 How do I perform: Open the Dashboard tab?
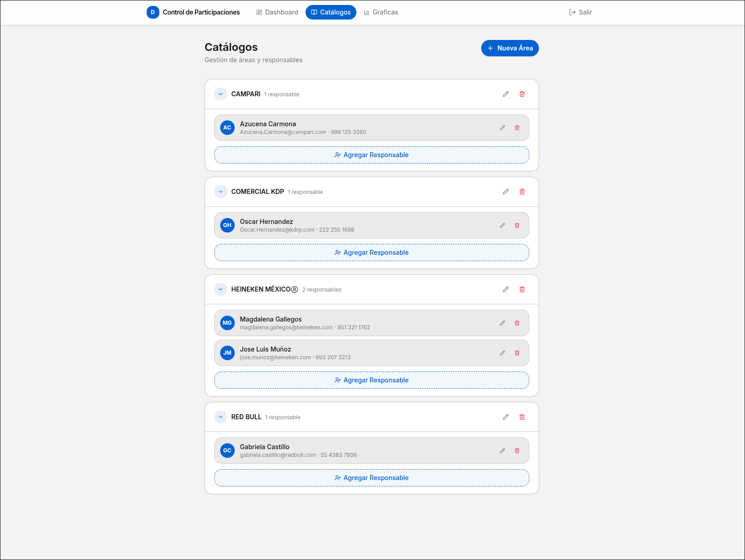[277, 12]
